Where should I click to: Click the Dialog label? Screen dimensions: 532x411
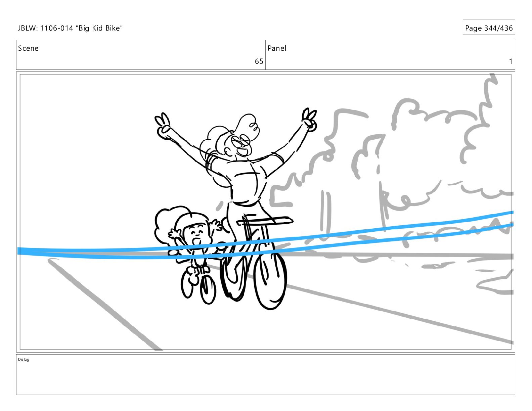click(24, 359)
